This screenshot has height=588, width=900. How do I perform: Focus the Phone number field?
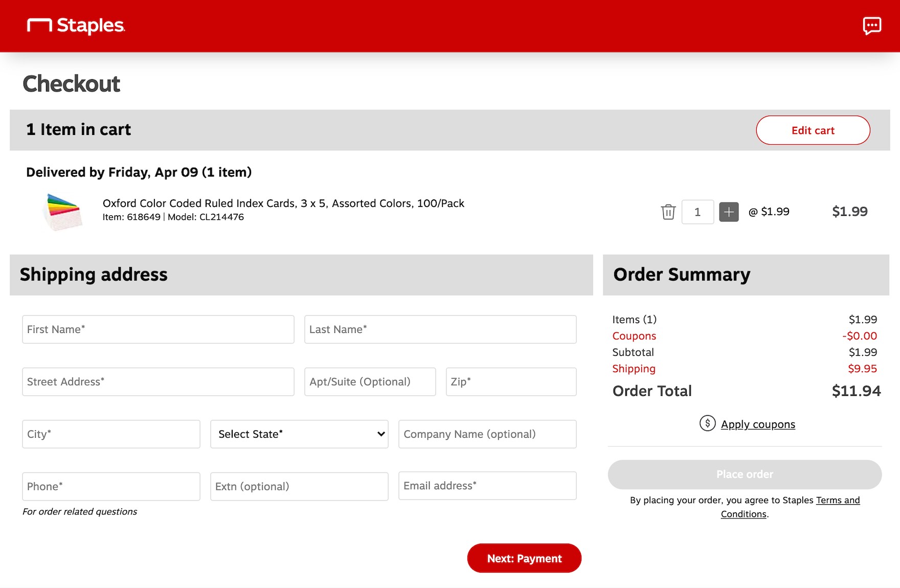coord(111,486)
